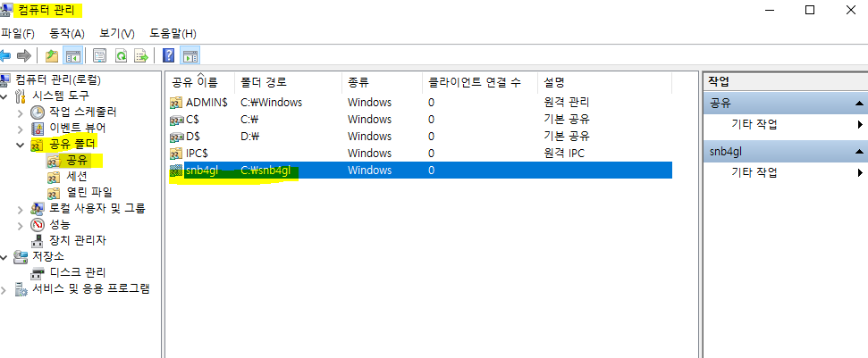Click the 원격 IPC description cell
This screenshot has width=868, height=358.
565,153
